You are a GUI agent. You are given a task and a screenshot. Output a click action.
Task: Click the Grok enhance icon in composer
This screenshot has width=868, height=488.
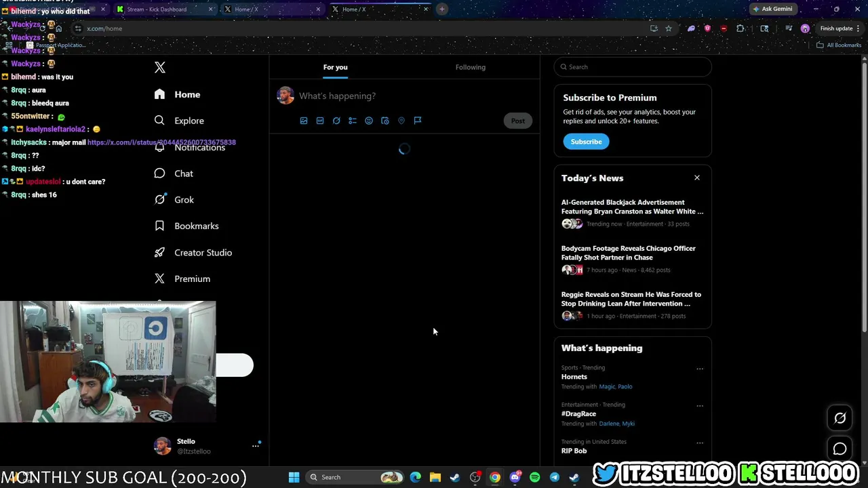[336, 121]
